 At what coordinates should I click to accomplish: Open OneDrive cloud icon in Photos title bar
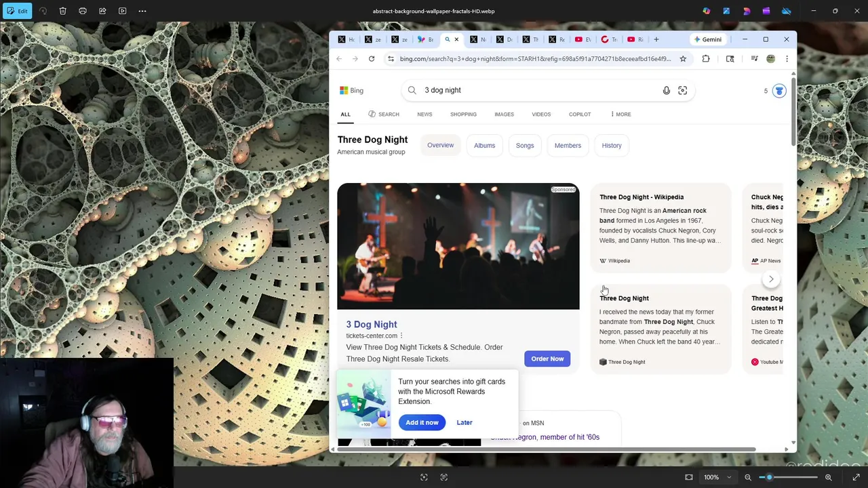point(787,11)
